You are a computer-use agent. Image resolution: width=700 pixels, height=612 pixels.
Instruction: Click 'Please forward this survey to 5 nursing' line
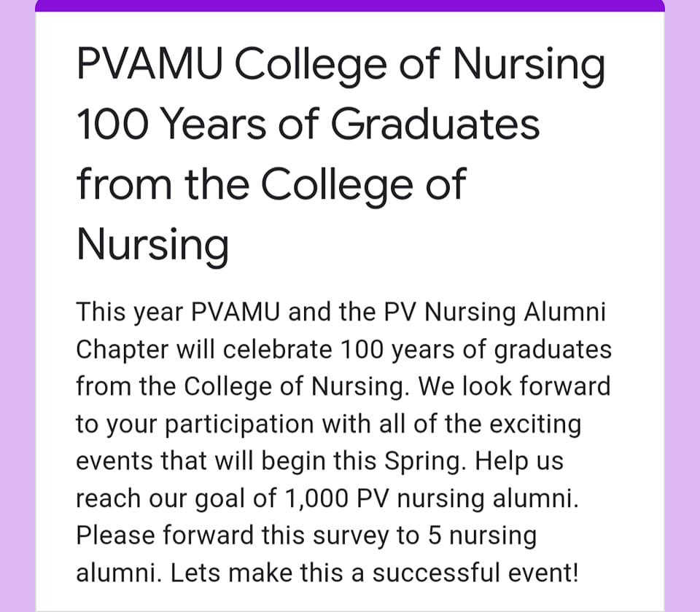tap(306, 535)
